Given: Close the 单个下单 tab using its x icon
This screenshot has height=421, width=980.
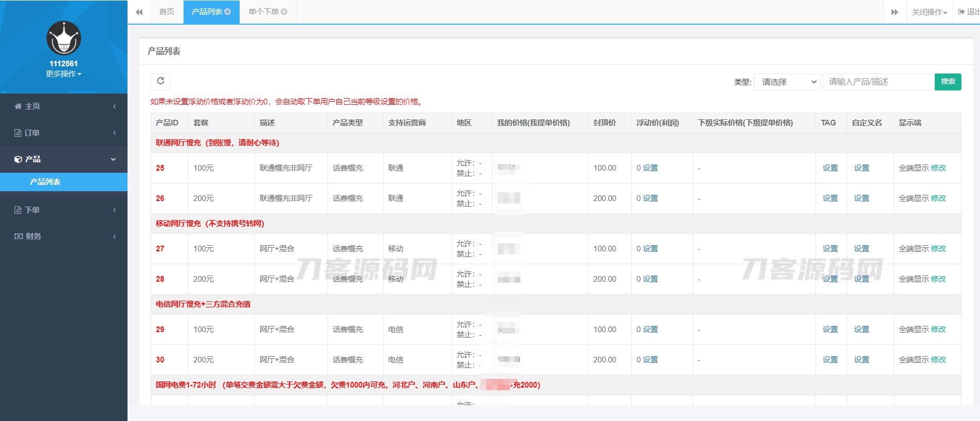Looking at the screenshot, I should tap(284, 12).
